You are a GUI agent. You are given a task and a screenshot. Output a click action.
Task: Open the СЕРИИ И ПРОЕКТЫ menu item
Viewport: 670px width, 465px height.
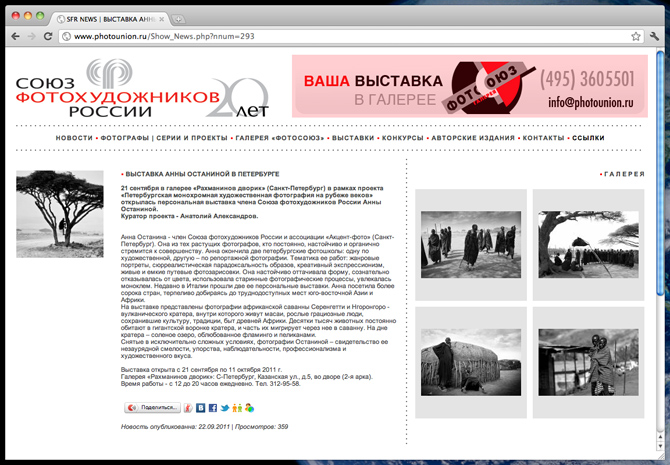pyautogui.click(x=192, y=138)
